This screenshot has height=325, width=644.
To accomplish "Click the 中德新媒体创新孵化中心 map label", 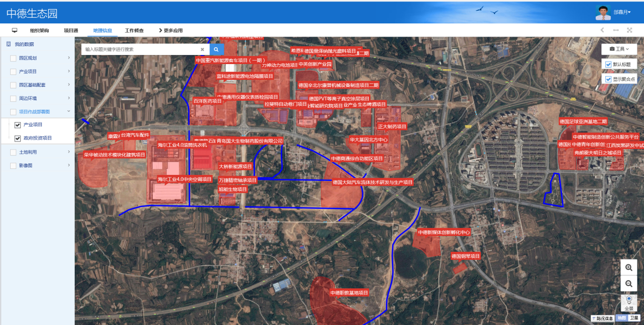I will click(444, 232).
